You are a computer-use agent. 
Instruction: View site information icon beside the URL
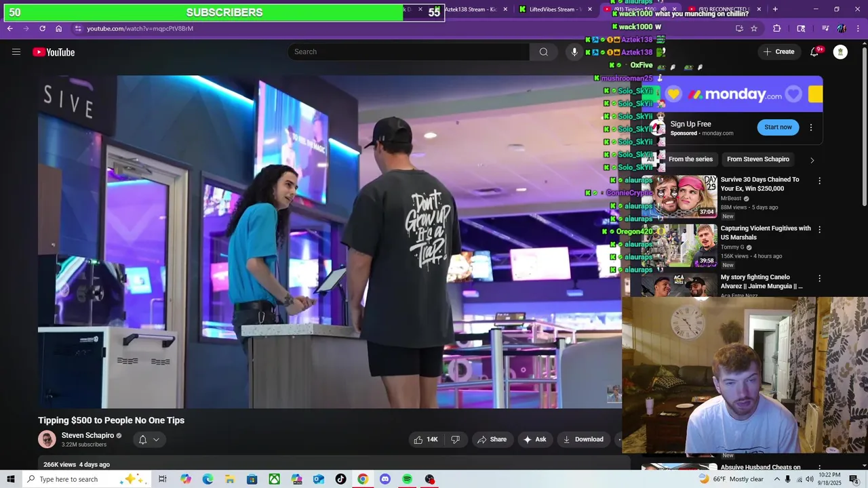[x=78, y=28]
